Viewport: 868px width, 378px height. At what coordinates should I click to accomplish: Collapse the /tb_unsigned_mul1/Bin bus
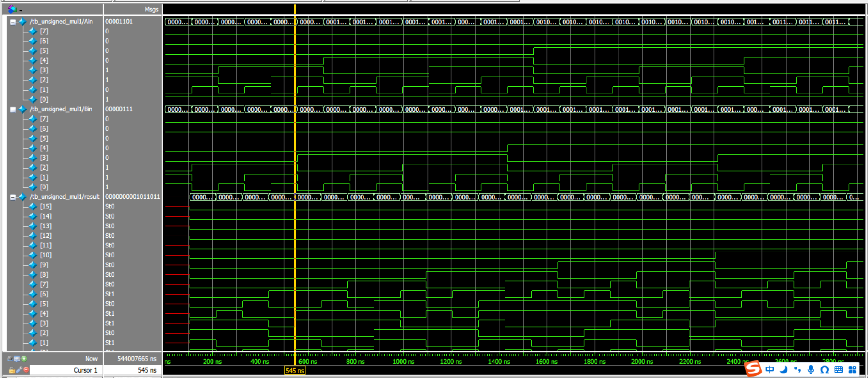tap(13, 109)
